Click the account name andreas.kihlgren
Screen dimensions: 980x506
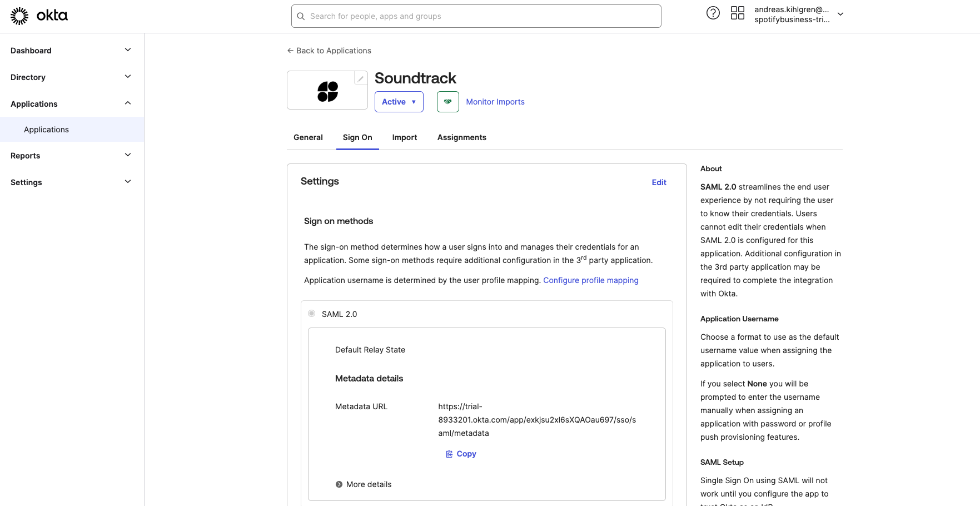pyautogui.click(x=792, y=9)
